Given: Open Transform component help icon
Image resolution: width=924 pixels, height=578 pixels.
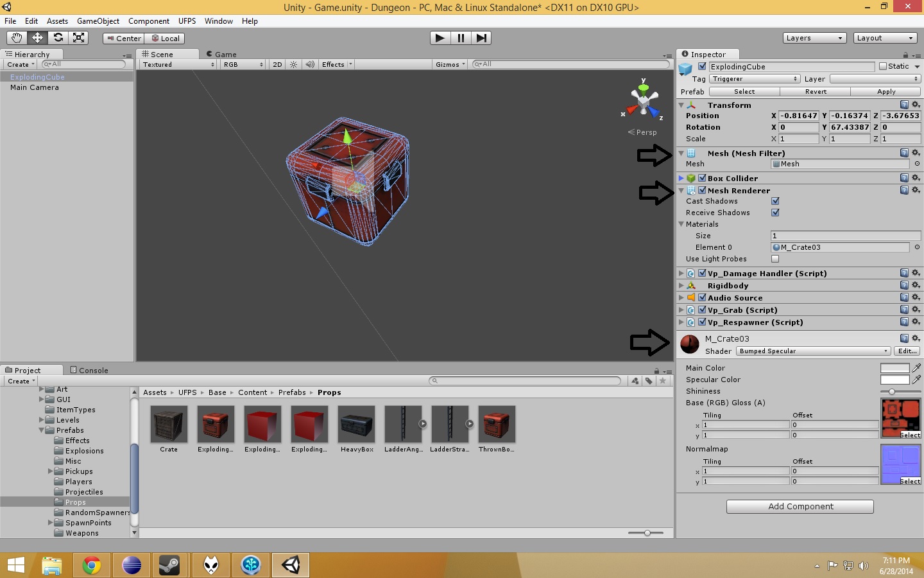Looking at the screenshot, I should (x=904, y=105).
